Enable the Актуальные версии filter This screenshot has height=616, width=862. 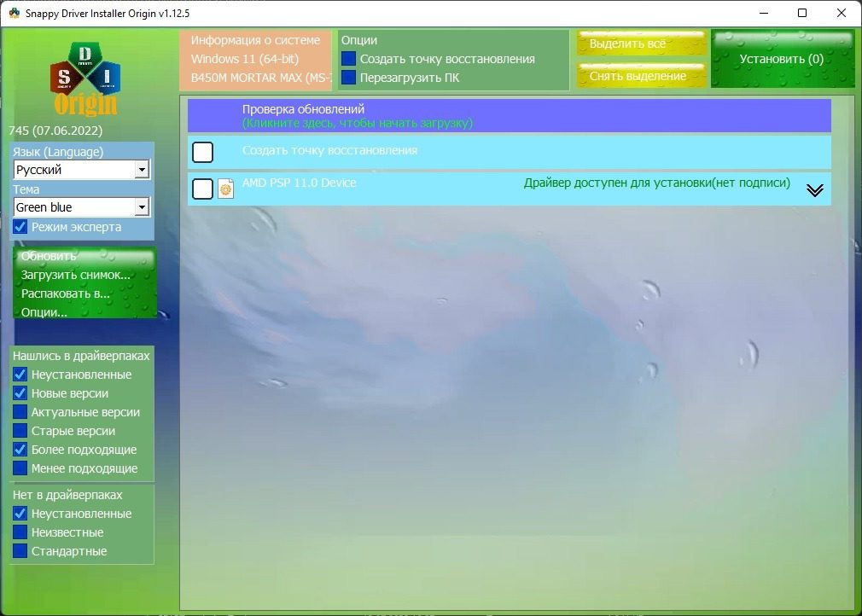(20, 412)
